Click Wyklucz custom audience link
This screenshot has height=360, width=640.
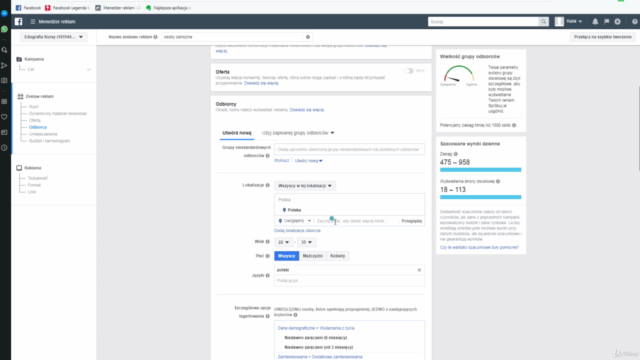282,160
